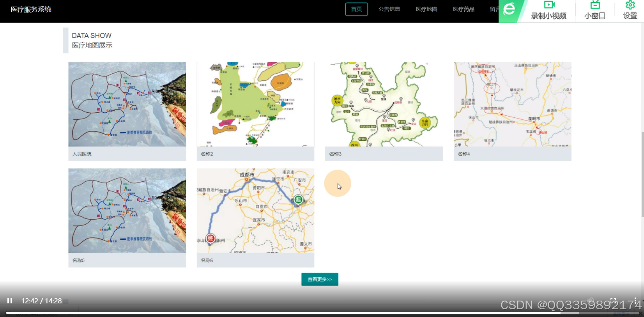Open the 小窗口 mini window mode

click(x=595, y=11)
